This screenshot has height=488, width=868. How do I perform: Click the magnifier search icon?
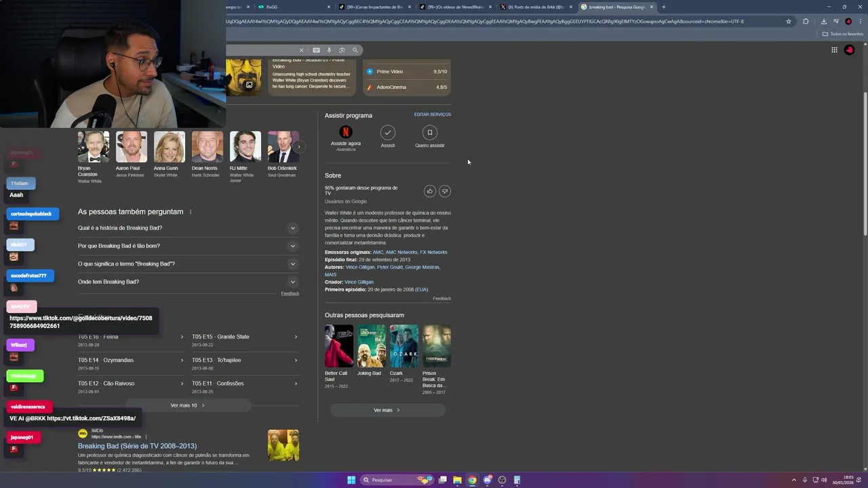[x=355, y=50]
